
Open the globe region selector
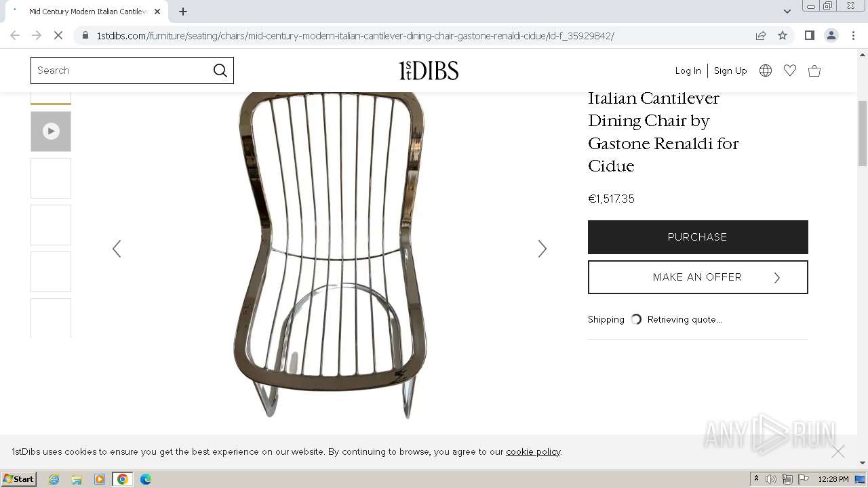coord(766,70)
